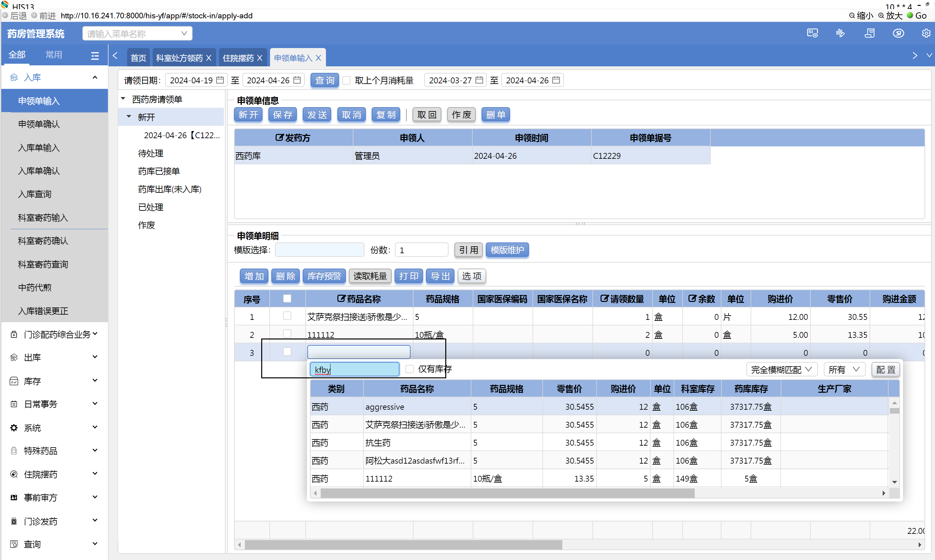Click the 保存 button
This screenshot has width=935, height=560.
click(282, 115)
